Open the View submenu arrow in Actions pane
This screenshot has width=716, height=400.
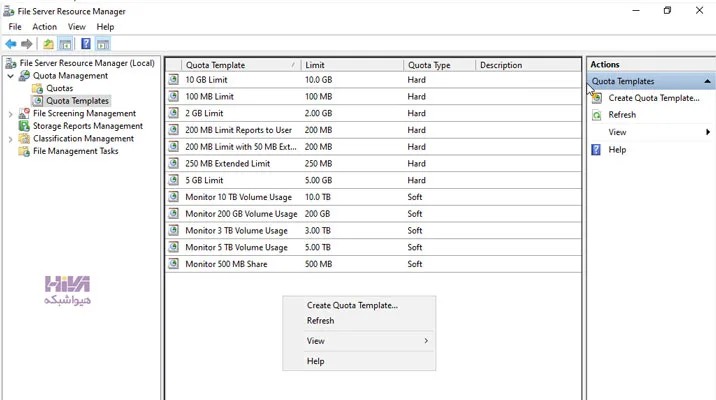(x=708, y=132)
